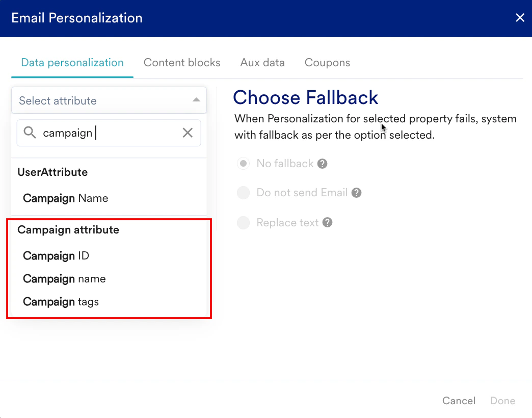This screenshot has width=532, height=418.
Task: Click the Cancel button
Action: [x=458, y=401]
